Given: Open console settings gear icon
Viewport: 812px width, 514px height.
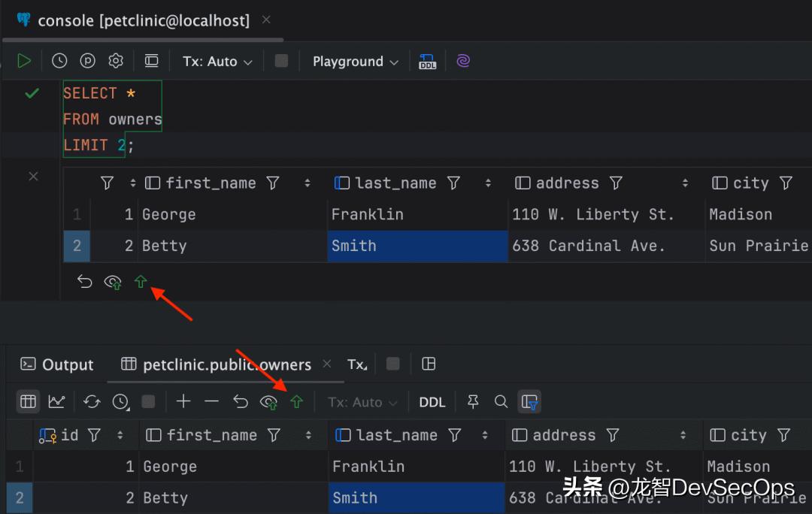Looking at the screenshot, I should [116, 61].
